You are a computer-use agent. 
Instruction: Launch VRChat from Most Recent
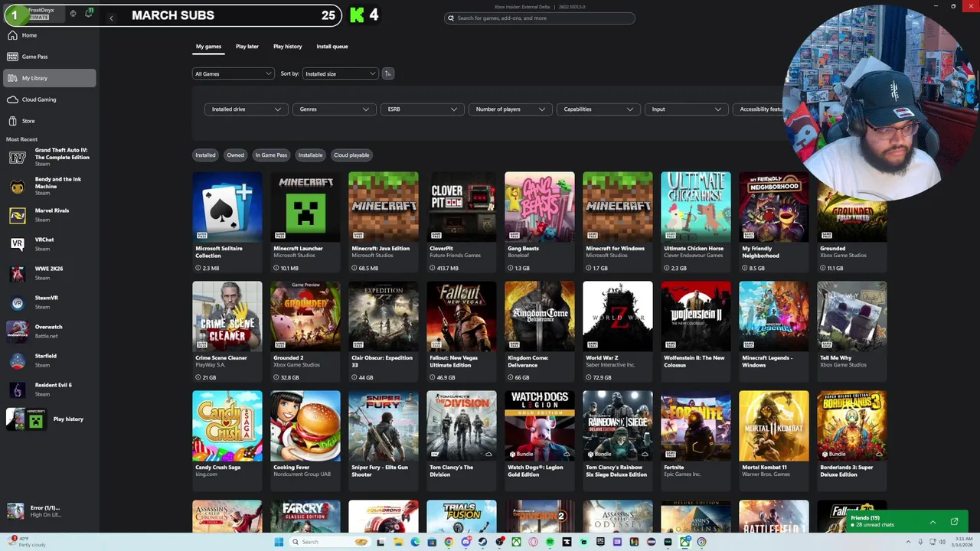50,244
